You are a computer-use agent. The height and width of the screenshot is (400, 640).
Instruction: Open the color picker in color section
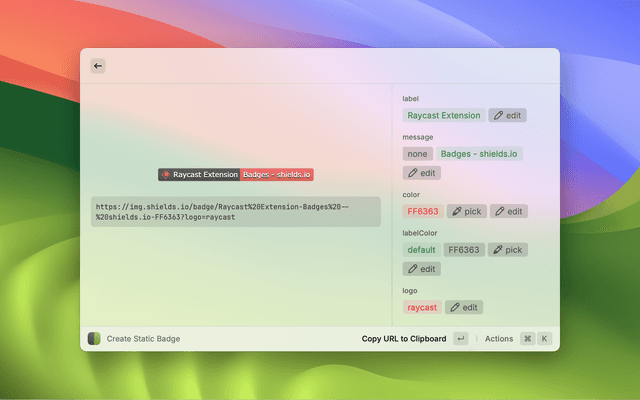466,212
